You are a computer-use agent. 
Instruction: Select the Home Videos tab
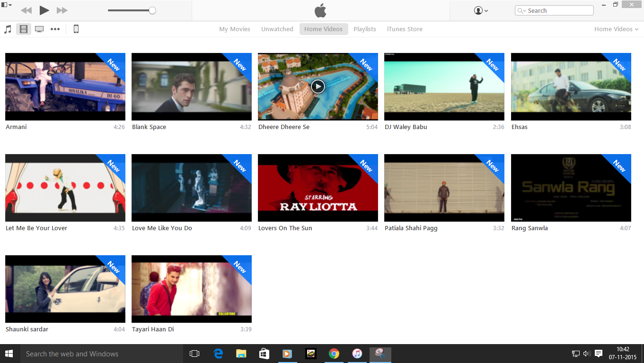click(x=324, y=29)
